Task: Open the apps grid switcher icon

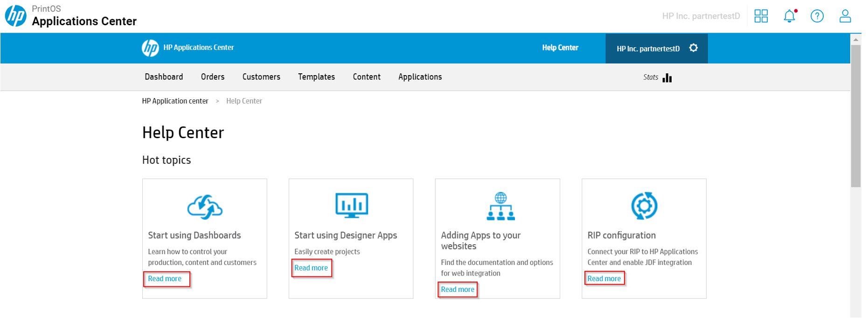Action: click(x=761, y=16)
